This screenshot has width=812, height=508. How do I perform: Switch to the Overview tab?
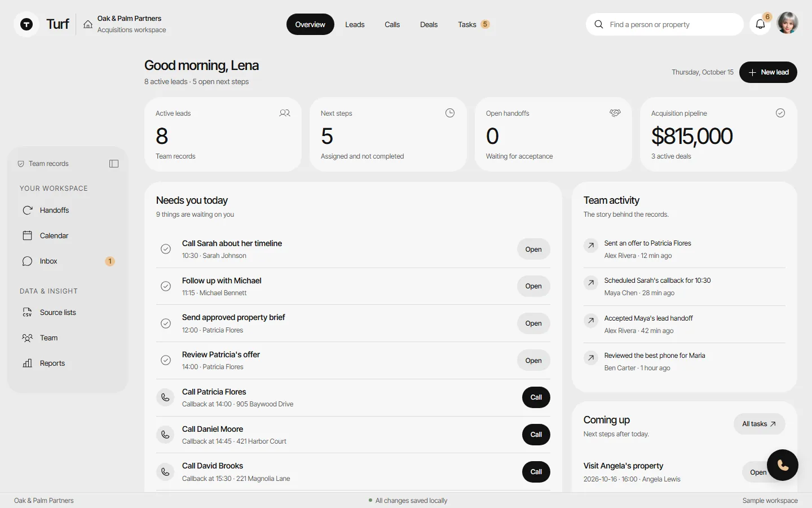[310, 24]
